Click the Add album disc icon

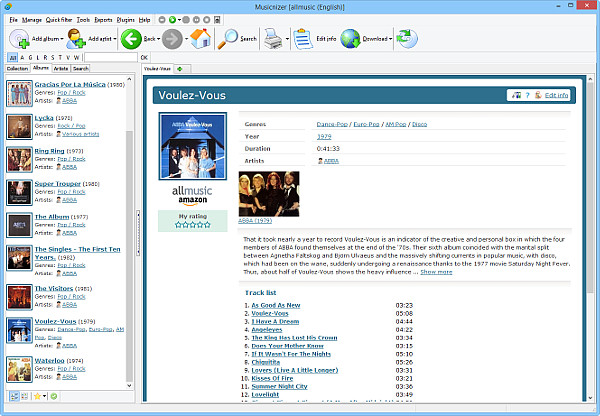pos(19,39)
